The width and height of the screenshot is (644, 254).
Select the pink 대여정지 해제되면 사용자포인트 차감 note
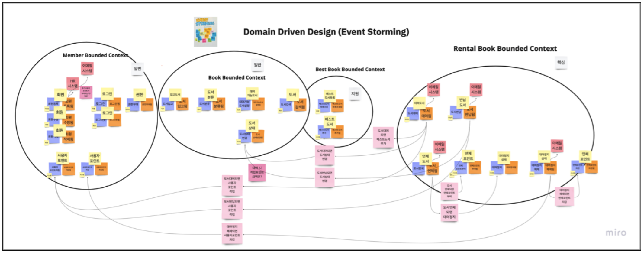click(x=232, y=233)
